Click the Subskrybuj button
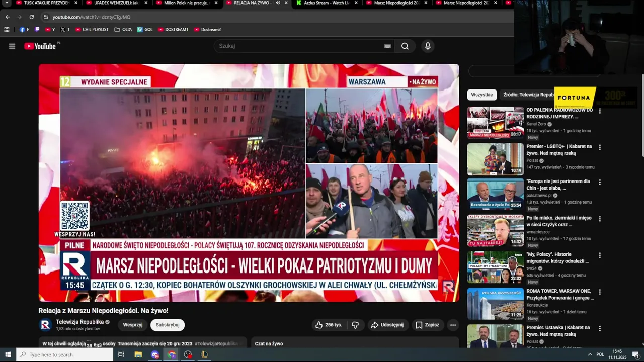644x362 pixels. (x=168, y=325)
